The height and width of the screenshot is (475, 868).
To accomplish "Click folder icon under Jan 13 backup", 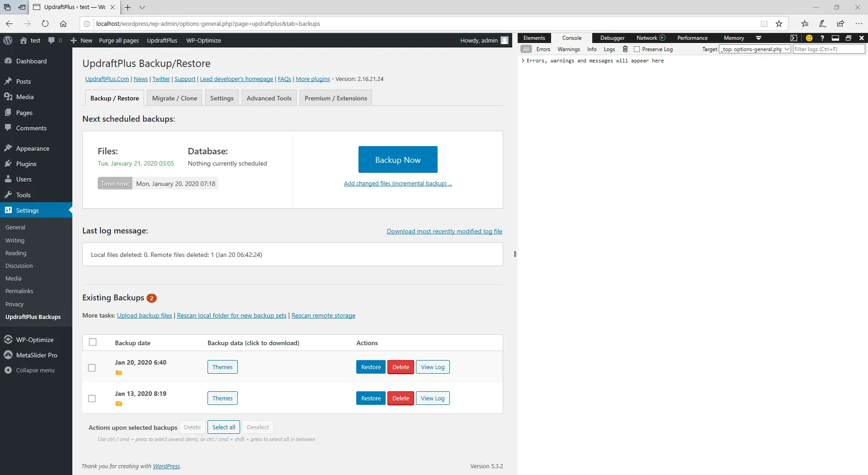I will pyautogui.click(x=119, y=404).
